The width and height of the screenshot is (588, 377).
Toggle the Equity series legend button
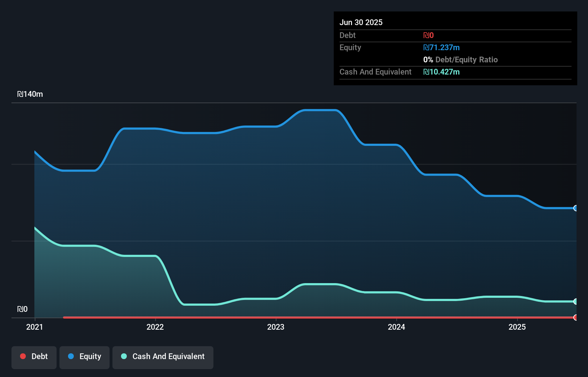pyautogui.click(x=85, y=357)
